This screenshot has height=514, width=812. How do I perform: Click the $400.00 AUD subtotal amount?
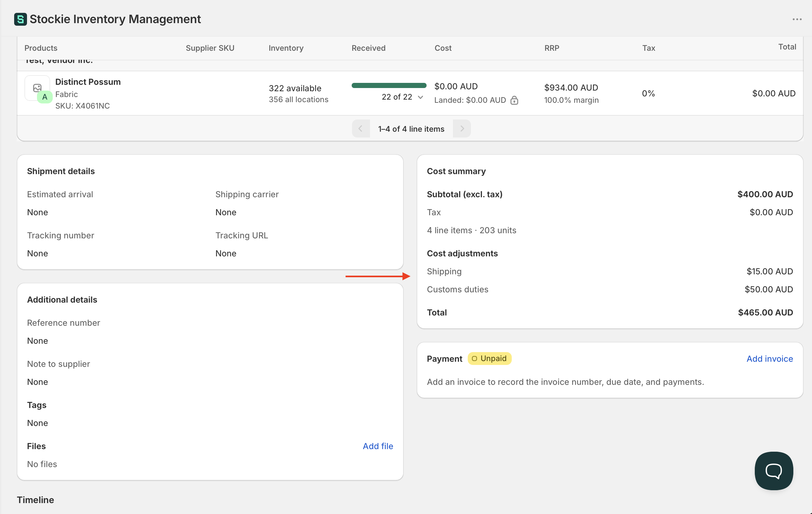(765, 194)
